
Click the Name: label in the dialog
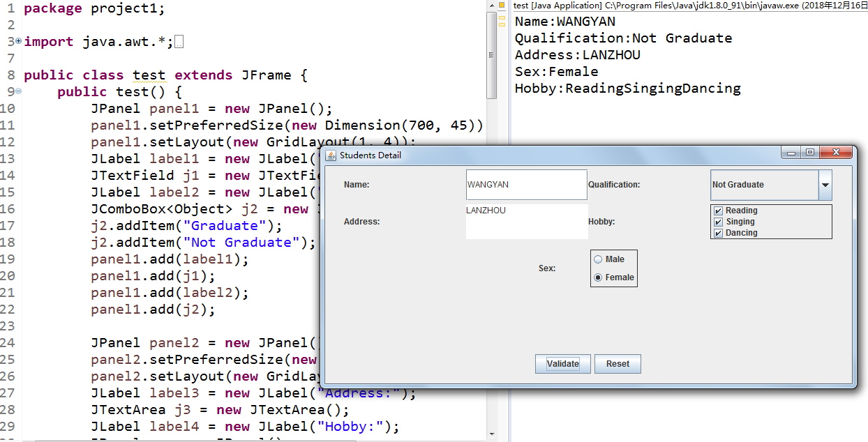[x=357, y=185]
